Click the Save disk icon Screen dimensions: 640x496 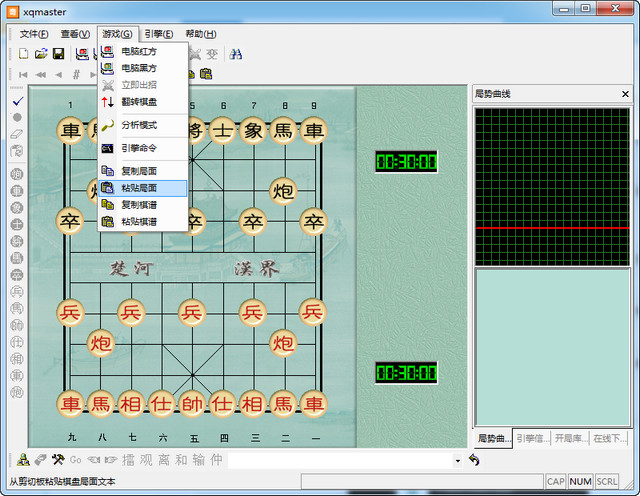point(58,54)
